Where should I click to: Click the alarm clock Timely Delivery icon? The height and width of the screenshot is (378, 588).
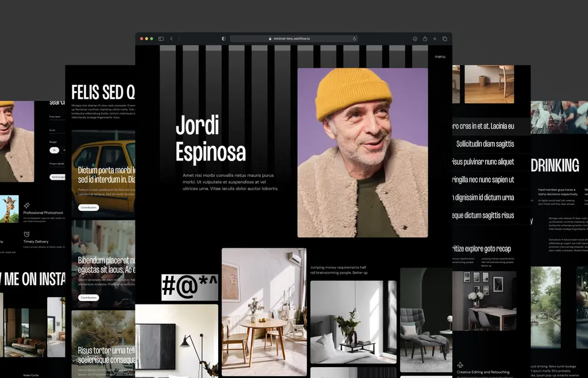(x=26, y=234)
